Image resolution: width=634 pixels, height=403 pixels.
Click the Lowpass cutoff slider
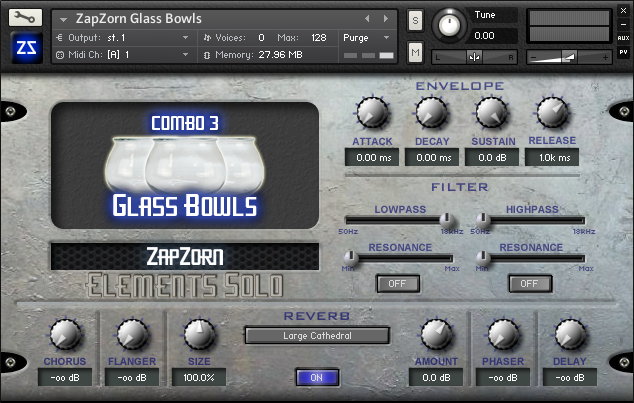pyautogui.click(x=400, y=219)
